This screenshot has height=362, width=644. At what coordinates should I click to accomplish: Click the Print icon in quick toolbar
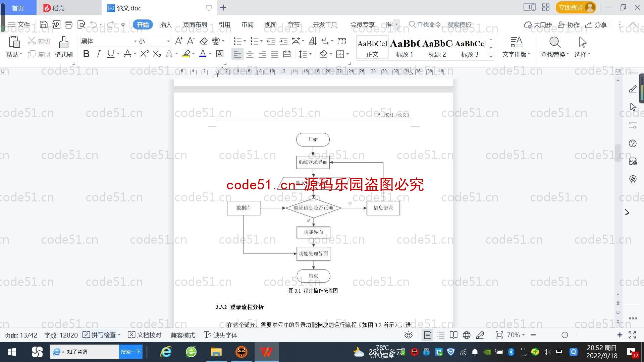click(x=68, y=24)
